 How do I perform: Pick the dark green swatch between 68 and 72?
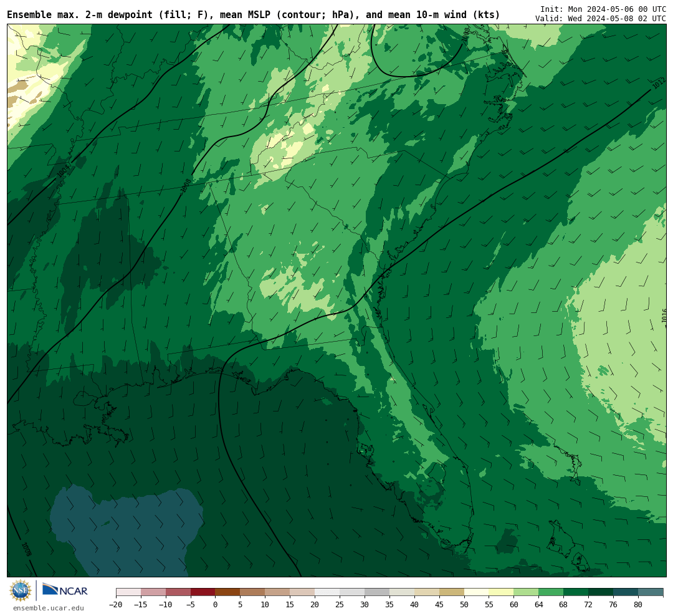576,592
